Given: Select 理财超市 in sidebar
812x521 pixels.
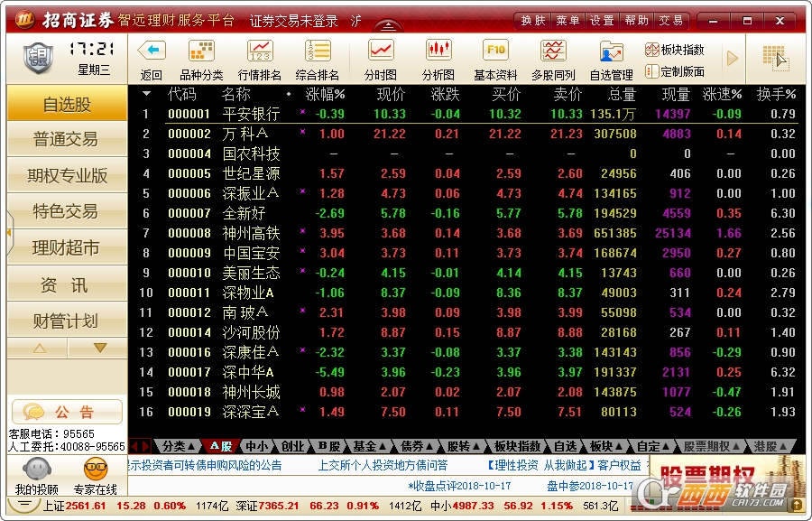Looking at the screenshot, I should [68, 247].
